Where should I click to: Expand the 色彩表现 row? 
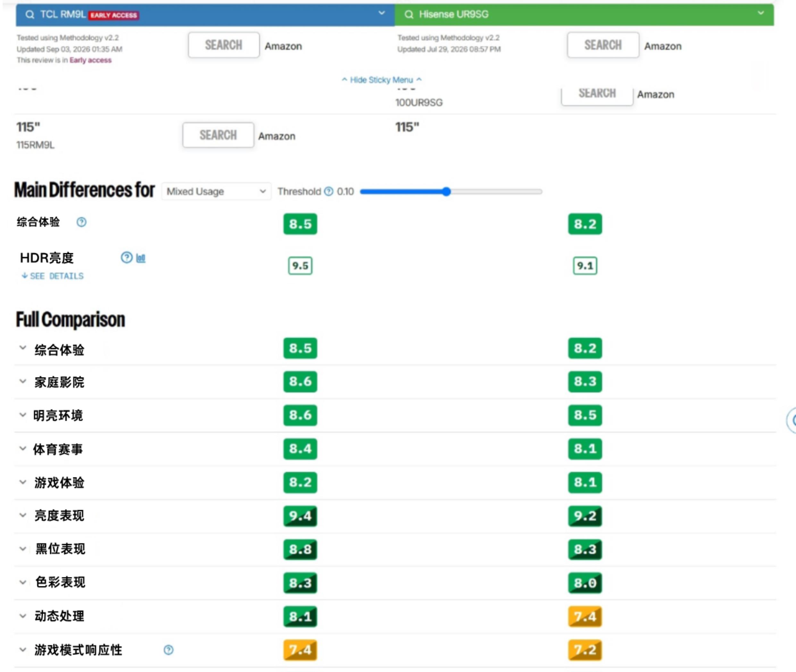pyautogui.click(x=23, y=583)
